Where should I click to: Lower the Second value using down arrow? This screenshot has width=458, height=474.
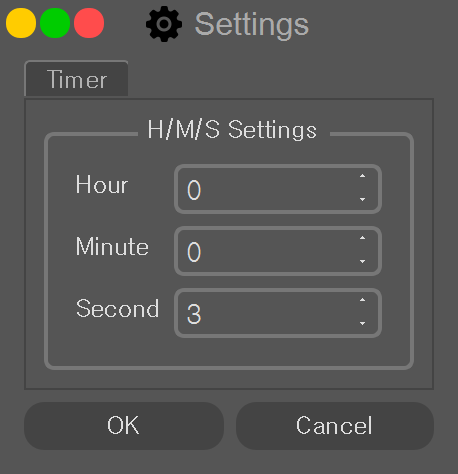click(362, 323)
